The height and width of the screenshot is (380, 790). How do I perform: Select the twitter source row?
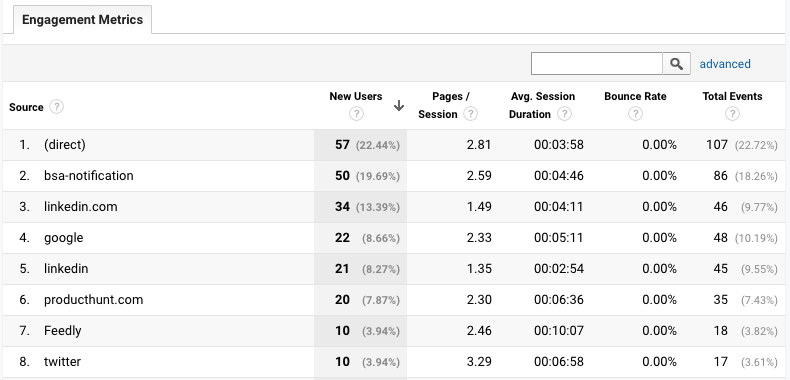(394, 362)
